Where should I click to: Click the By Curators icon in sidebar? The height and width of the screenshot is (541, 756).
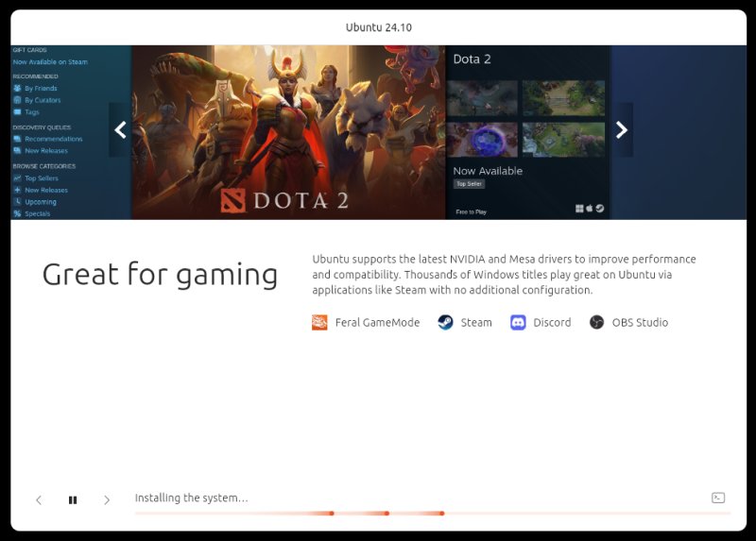(17, 100)
